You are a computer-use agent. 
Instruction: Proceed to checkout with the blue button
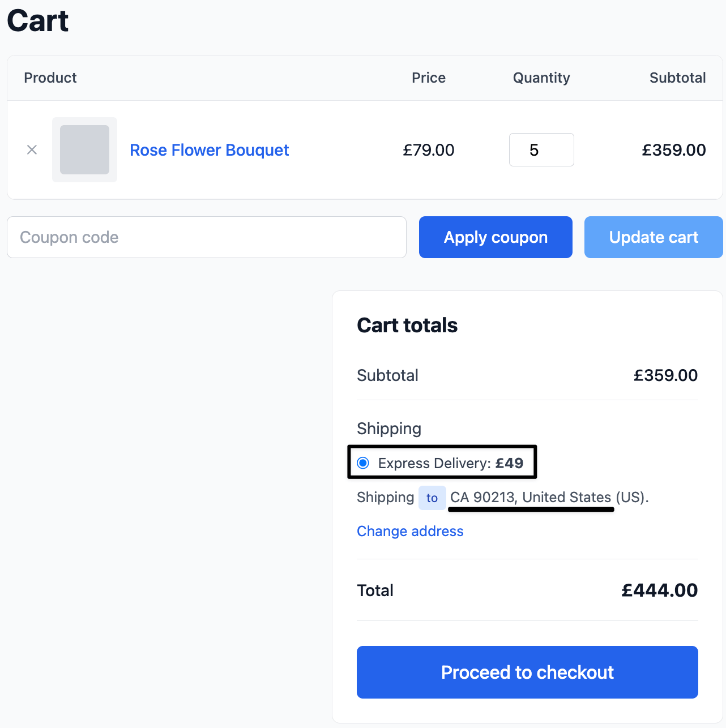[x=527, y=672]
